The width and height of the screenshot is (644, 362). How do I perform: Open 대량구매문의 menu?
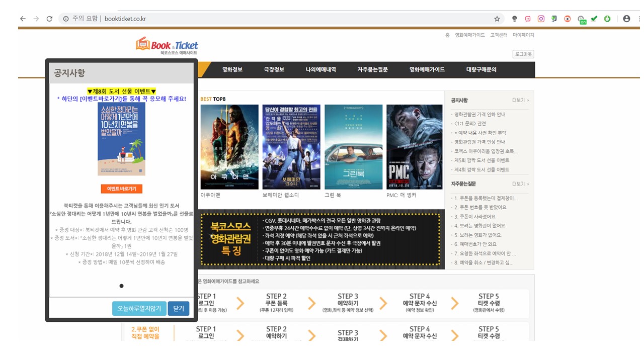(481, 69)
